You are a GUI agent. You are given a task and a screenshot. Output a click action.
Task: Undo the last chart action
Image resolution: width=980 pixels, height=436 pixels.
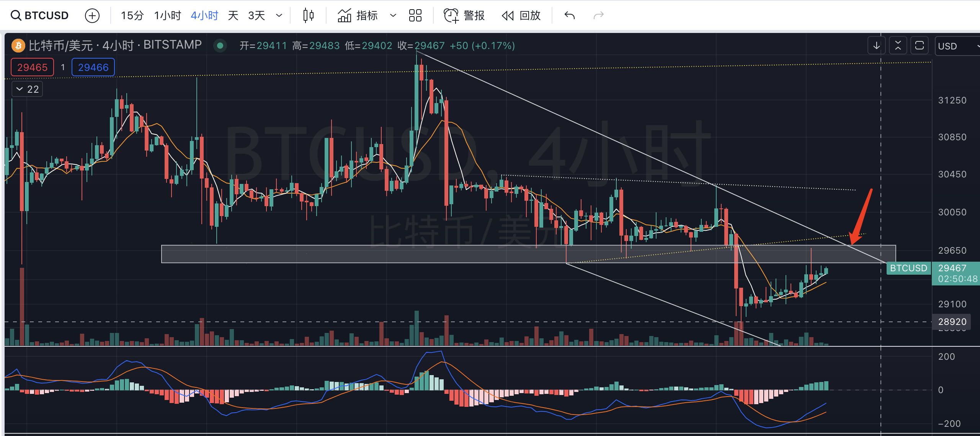click(x=570, y=15)
